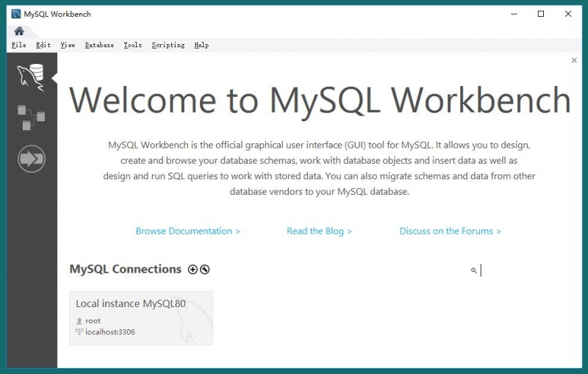The height and width of the screenshot is (374, 588).
Task: Open the MySQL connections dolphin sidebar icon
Action: click(31, 76)
